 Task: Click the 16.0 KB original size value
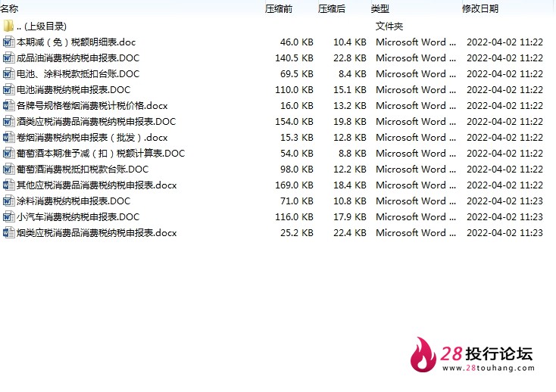point(296,106)
